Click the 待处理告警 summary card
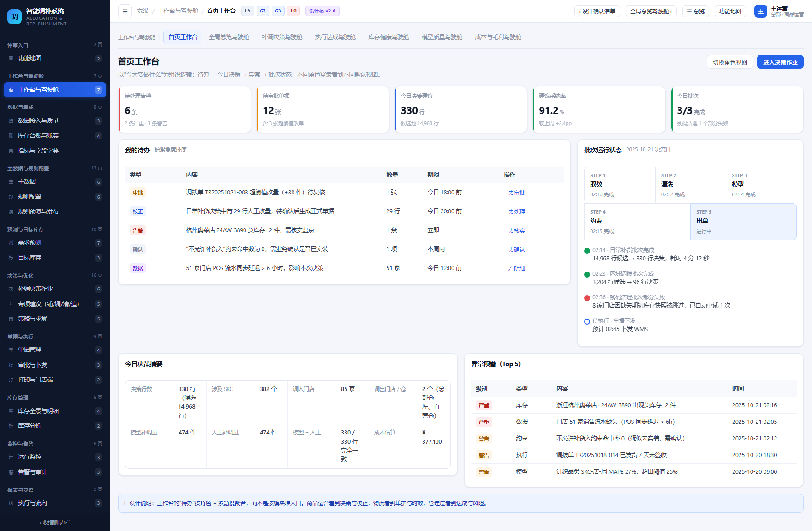This screenshot has width=812, height=531. click(185, 110)
